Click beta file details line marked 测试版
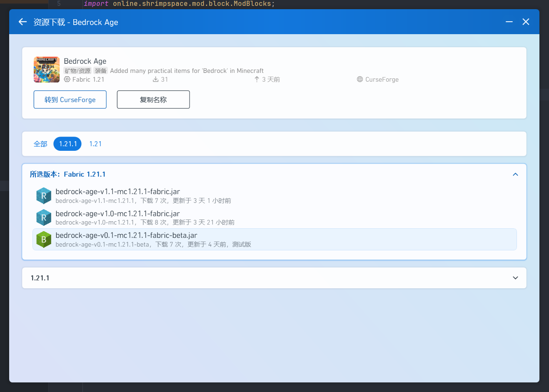549x392 pixels. [153, 245]
